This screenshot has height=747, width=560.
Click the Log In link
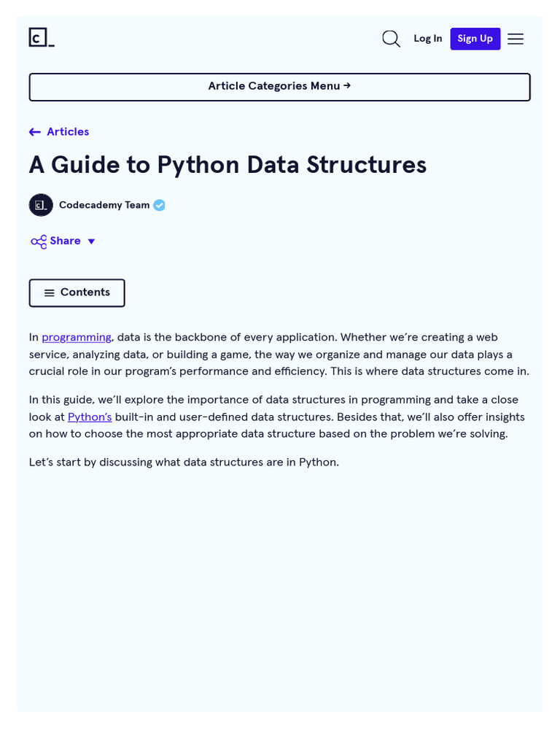427,39
